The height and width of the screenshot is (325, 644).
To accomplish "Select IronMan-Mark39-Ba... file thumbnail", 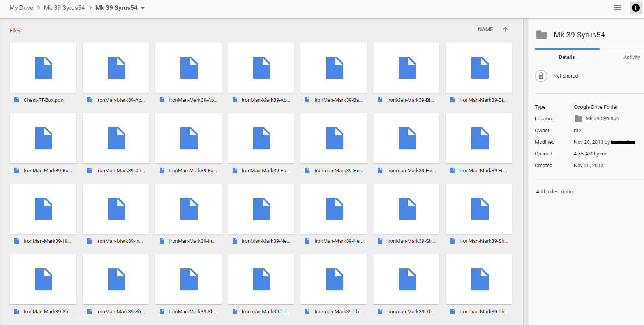I will pyautogui.click(x=334, y=68).
